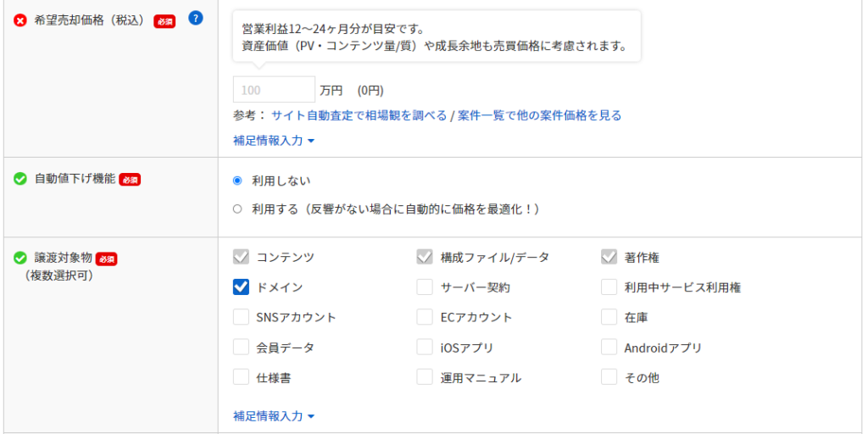Select the 利用する auto price-down option
Viewport: 868px width, 434px height.
pos(237,209)
